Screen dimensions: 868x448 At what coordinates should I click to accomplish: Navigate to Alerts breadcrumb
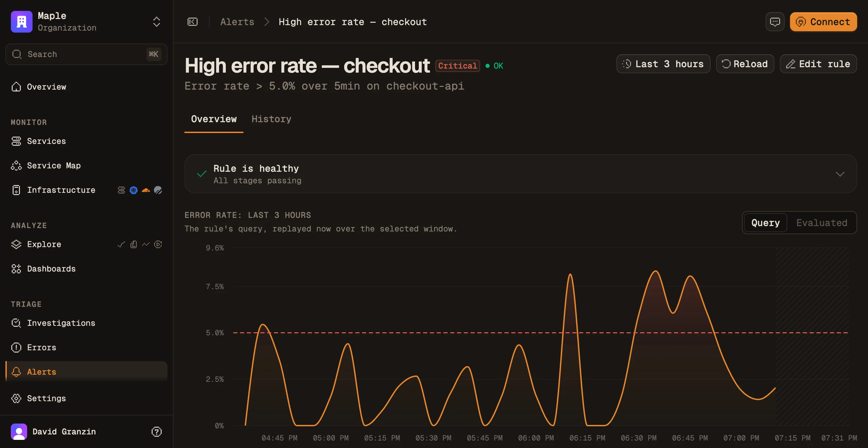coord(237,22)
